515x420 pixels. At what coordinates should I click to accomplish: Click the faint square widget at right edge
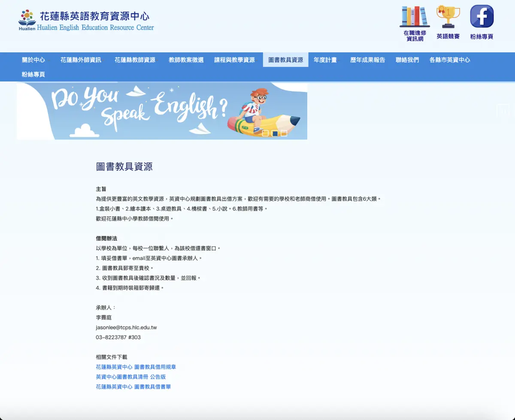[x=503, y=110]
